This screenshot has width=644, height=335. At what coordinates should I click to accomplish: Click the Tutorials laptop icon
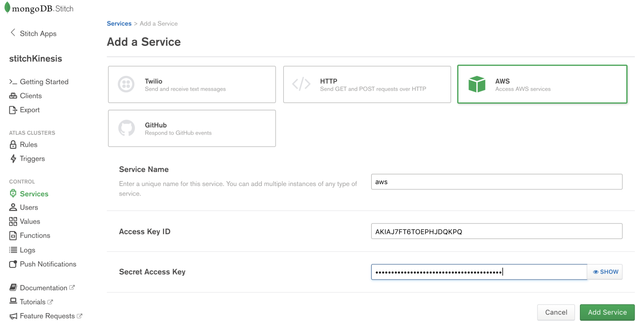13,301
